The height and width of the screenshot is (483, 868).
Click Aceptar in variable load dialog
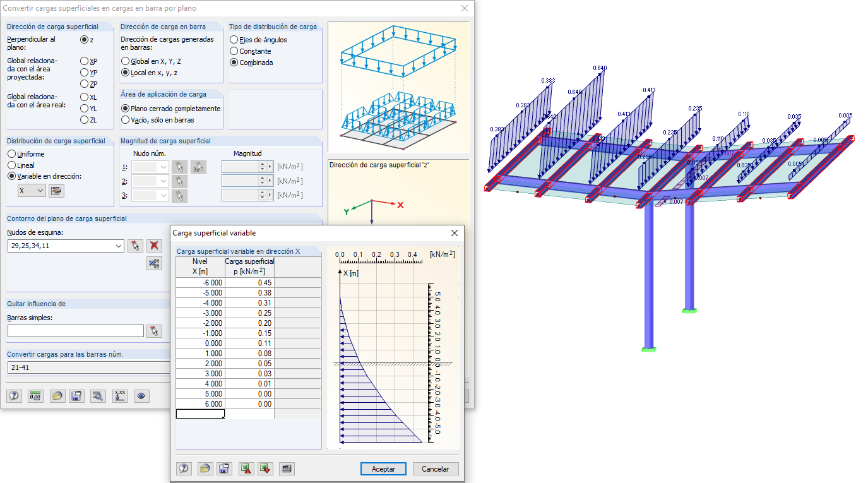coord(383,469)
